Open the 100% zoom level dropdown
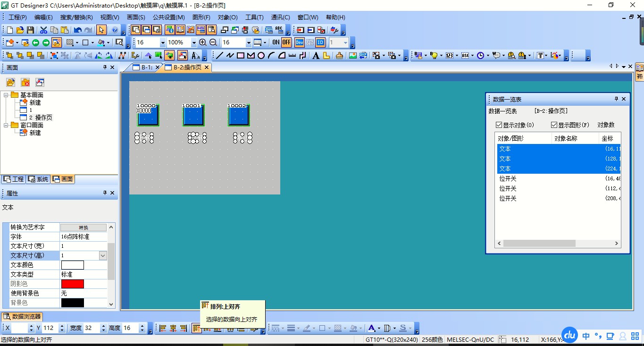The width and height of the screenshot is (644, 346). pos(193,42)
